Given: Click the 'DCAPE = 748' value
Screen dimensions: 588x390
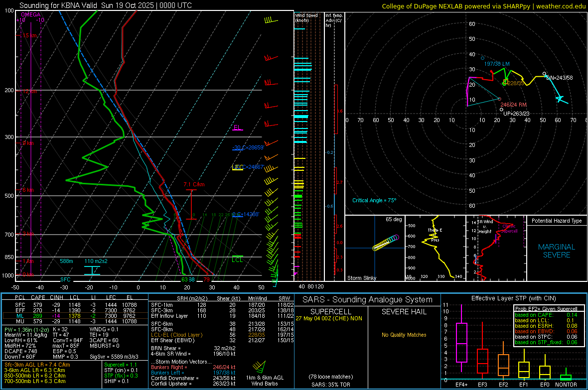Looking at the screenshot, I should 20,351.
